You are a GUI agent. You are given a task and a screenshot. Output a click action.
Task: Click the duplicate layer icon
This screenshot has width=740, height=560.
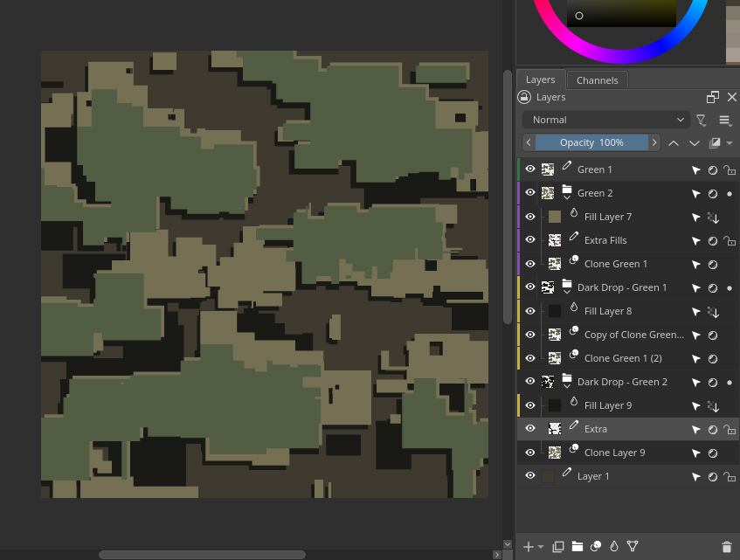coord(559,547)
